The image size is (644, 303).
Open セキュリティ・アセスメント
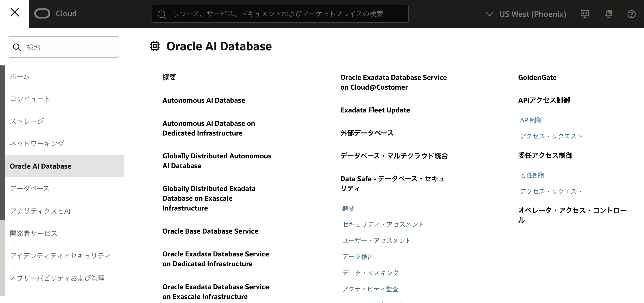click(383, 224)
